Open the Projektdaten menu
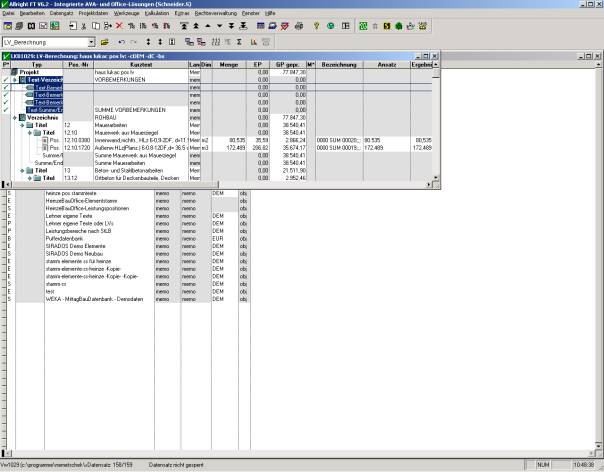Image resolution: width=604 pixels, height=472 pixels. point(93,13)
